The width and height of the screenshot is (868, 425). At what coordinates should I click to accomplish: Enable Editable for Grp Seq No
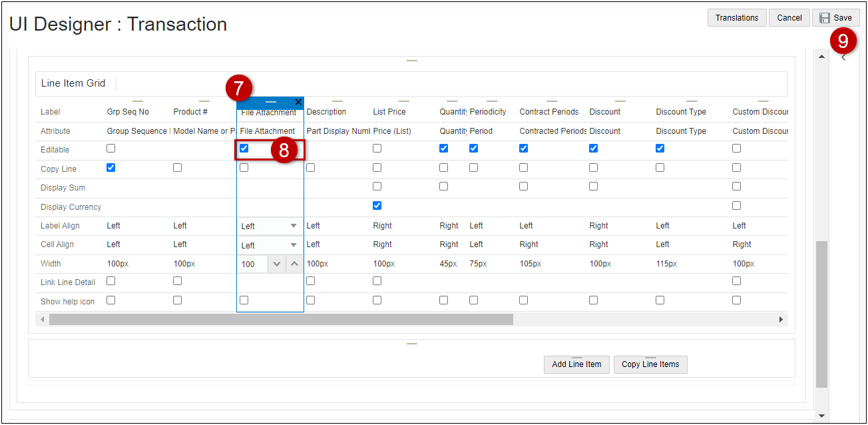[x=111, y=148]
